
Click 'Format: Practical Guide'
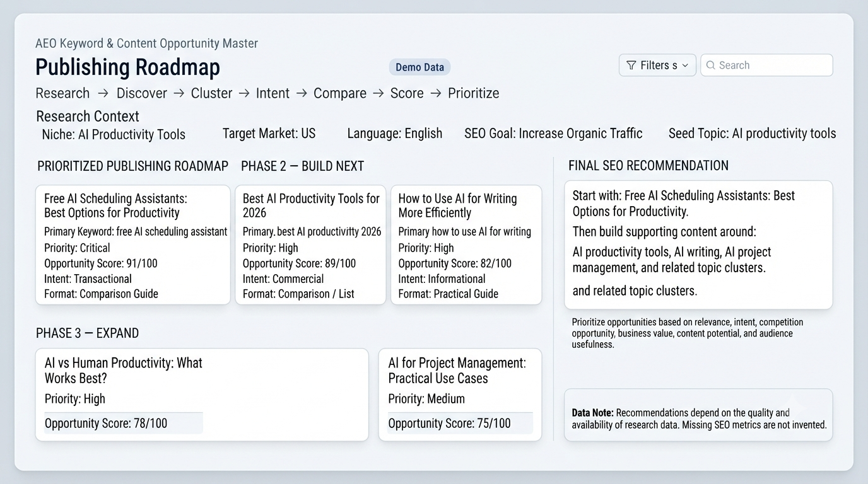pyautogui.click(x=448, y=294)
